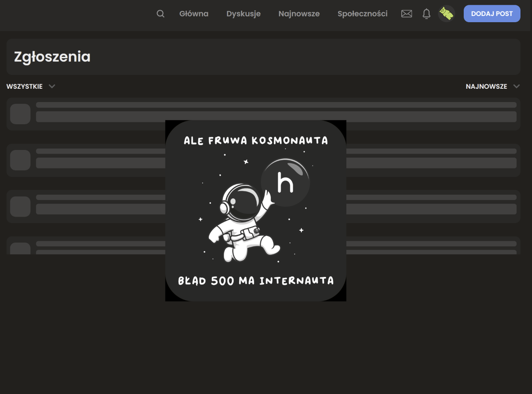Open the notifications bell icon

point(426,14)
